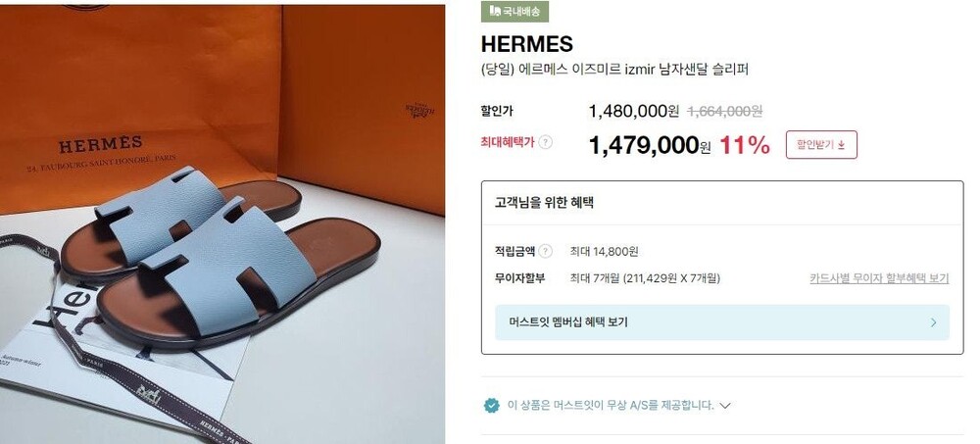This screenshot has width=980, height=444.
Task: Click the 11% discount rate text
Action: click(x=745, y=145)
